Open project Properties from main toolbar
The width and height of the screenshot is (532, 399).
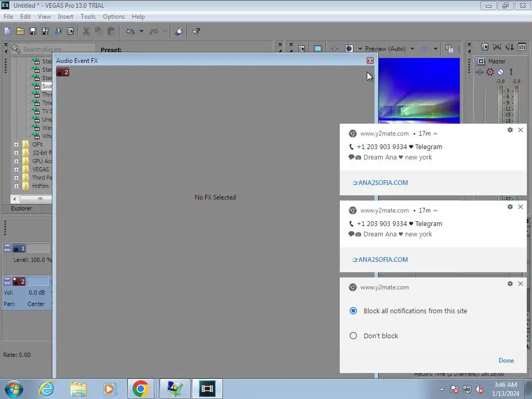70,31
